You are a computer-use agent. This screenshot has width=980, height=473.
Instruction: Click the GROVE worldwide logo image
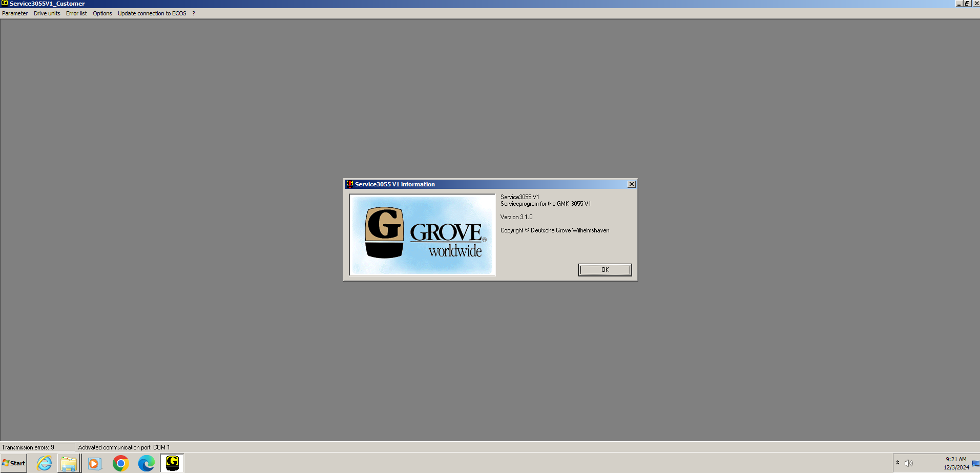tap(422, 234)
